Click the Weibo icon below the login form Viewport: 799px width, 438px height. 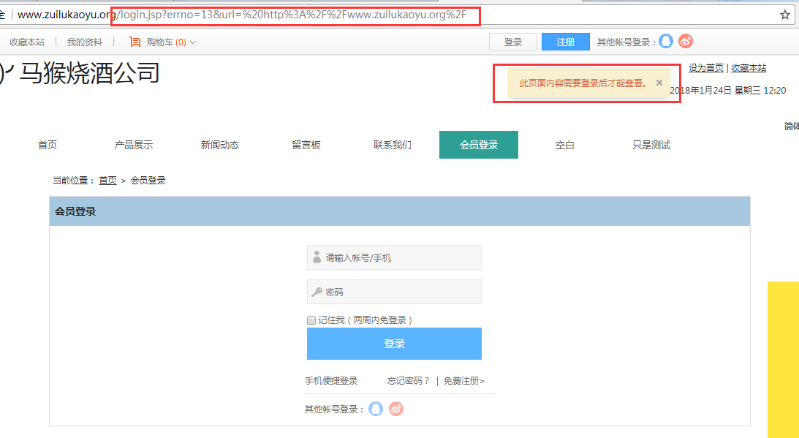(x=396, y=408)
